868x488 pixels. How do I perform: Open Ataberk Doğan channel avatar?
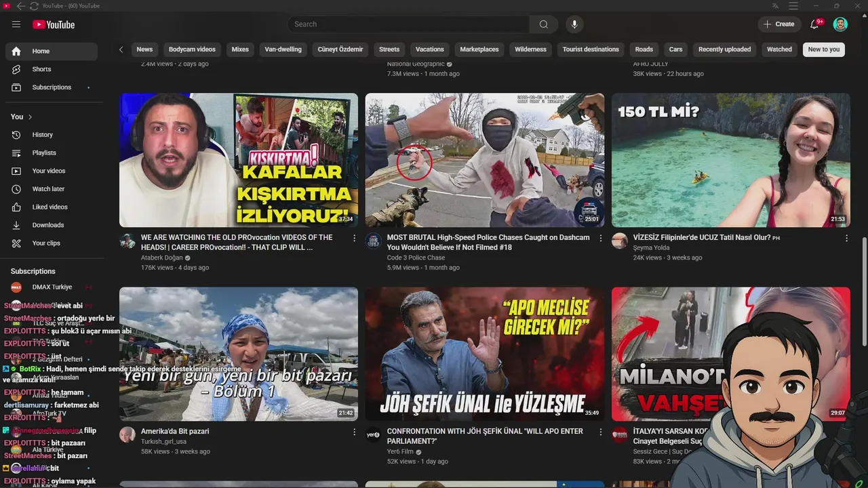point(127,241)
